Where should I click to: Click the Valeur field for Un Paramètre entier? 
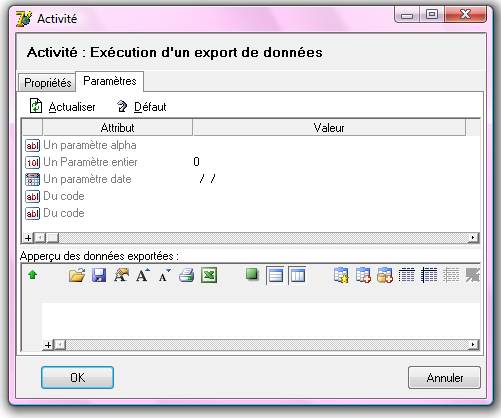pyautogui.click(x=328, y=162)
